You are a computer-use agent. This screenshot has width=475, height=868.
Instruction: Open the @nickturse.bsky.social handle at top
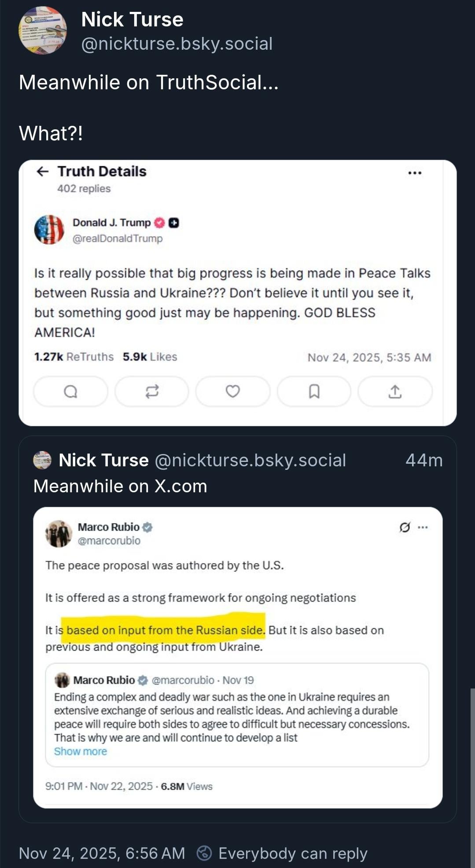[177, 44]
